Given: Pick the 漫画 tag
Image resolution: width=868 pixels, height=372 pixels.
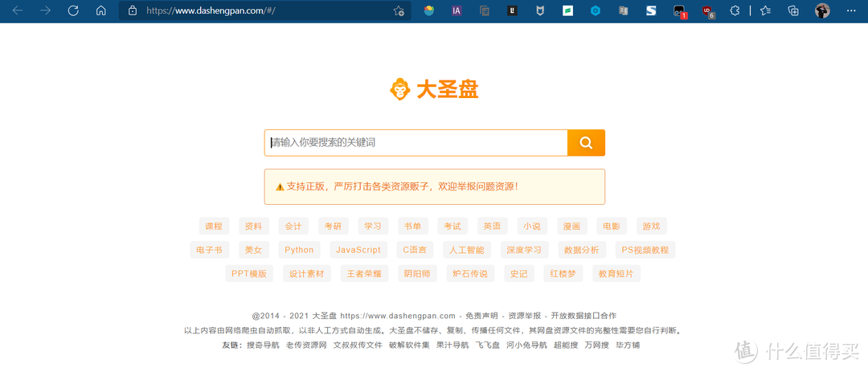Looking at the screenshot, I should 572,226.
